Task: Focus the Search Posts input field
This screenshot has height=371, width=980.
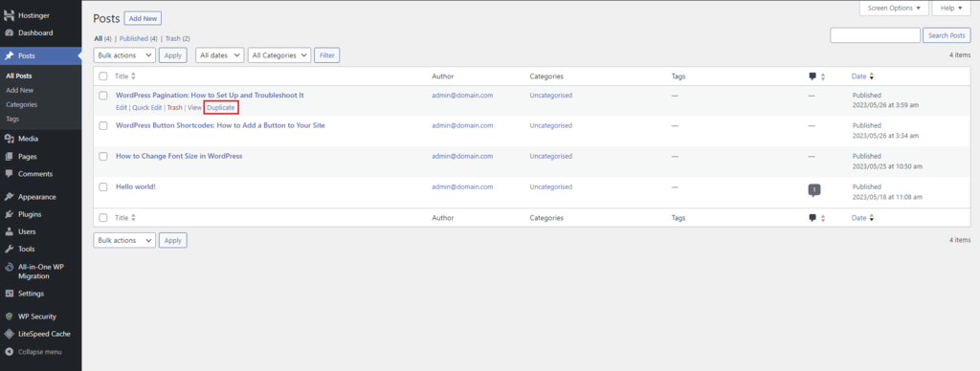Action: pyautogui.click(x=875, y=35)
